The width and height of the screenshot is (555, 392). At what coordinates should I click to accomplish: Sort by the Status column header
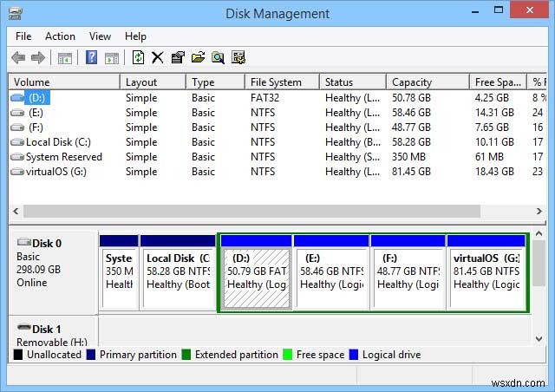(x=353, y=82)
